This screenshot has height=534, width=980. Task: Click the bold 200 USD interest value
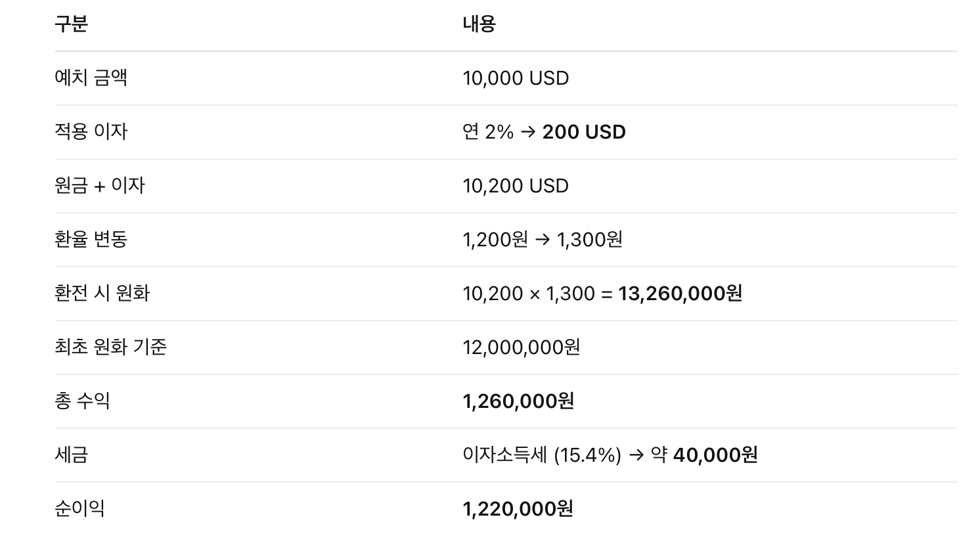[x=584, y=132]
